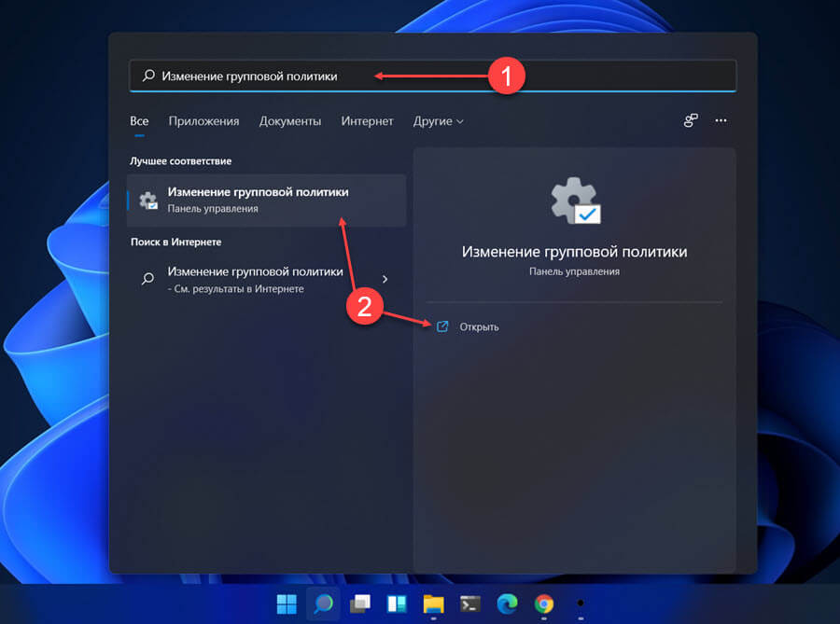Click the open-external icon beside Открыть
This screenshot has height=624, width=840.
pos(442,326)
